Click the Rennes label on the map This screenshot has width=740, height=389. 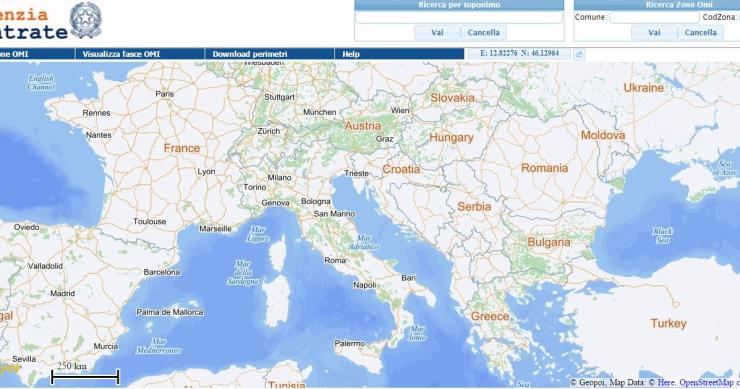(x=96, y=113)
